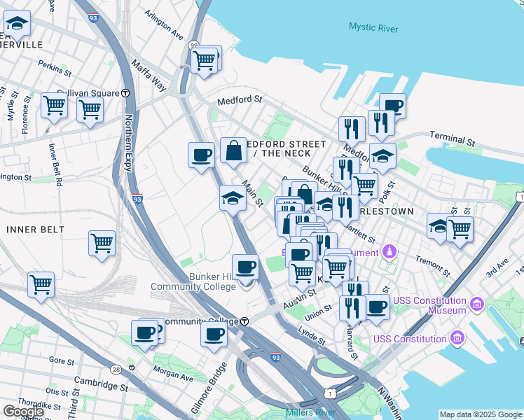The width and height of the screenshot is (524, 420).
Task: Click the coffee cup marker near Union St
Action: coord(377,307)
